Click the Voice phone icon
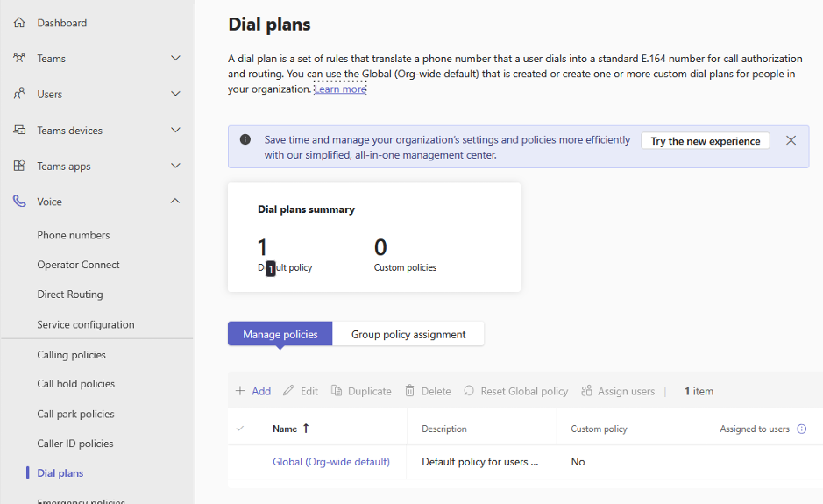This screenshot has width=823, height=504. [19, 201]
